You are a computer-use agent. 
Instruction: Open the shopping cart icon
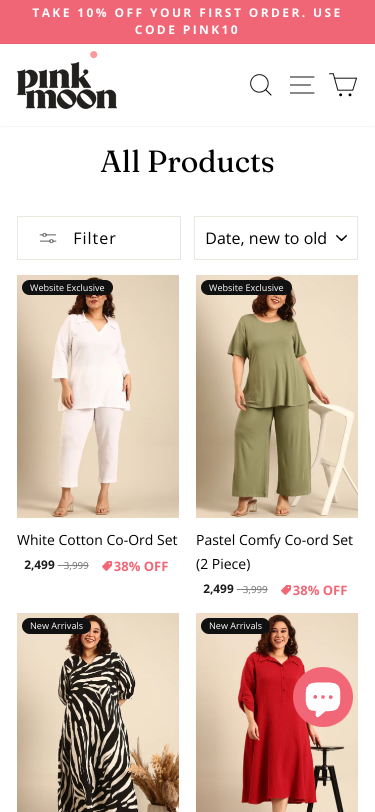(x=343, y=84)
